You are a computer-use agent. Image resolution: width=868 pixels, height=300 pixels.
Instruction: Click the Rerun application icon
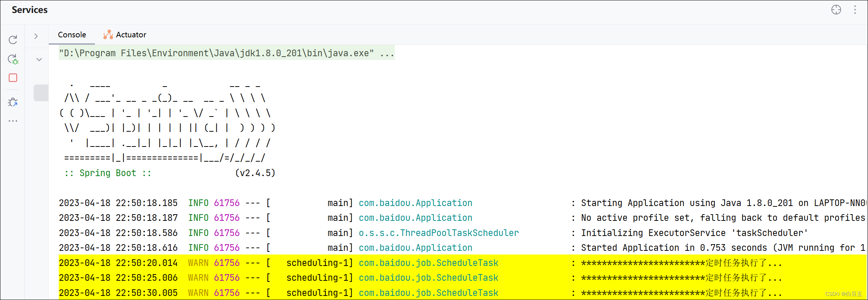pyautogui.click(x=13, y=40)
